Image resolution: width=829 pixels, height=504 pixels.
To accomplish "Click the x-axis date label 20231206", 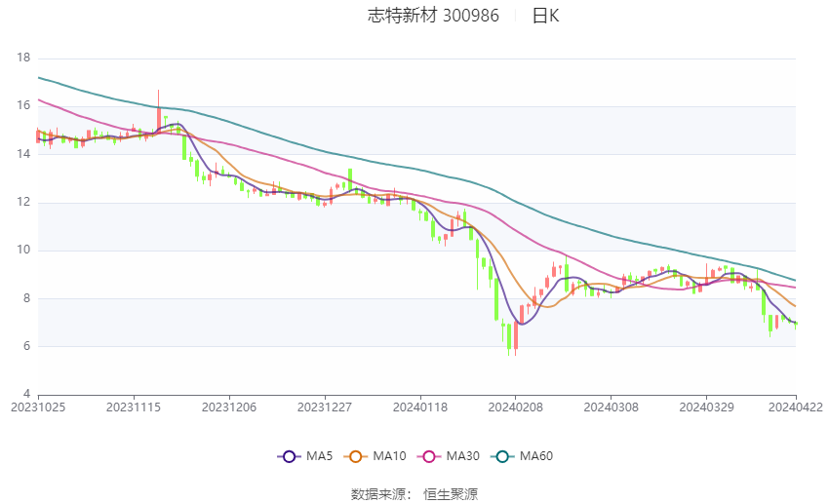I will coord(229,407).
